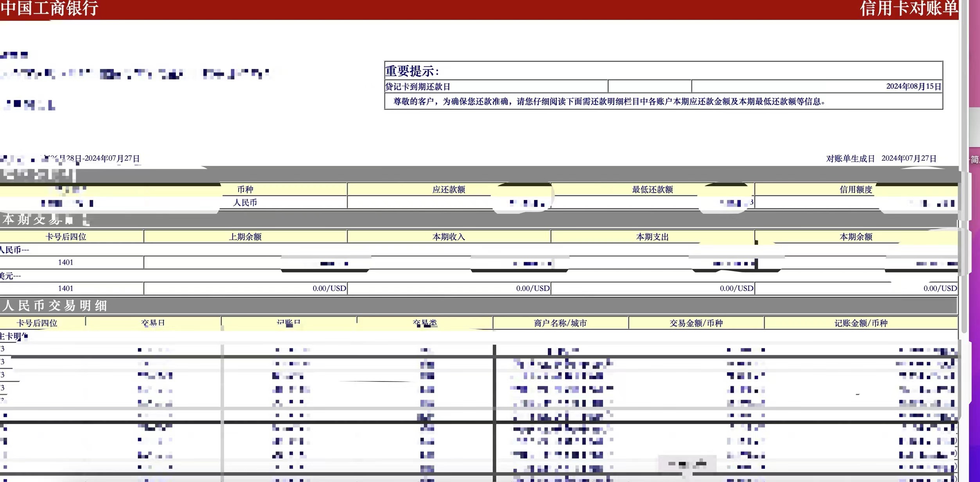Click the 上期余额 column header
This screenshot has height=482, width=980.
pos(245,237)
